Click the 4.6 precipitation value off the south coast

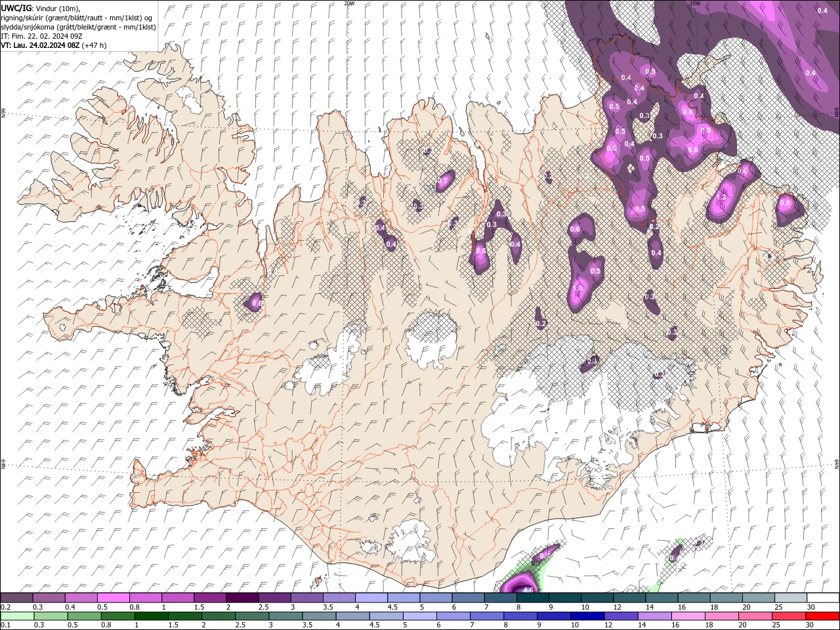[527, 590]
